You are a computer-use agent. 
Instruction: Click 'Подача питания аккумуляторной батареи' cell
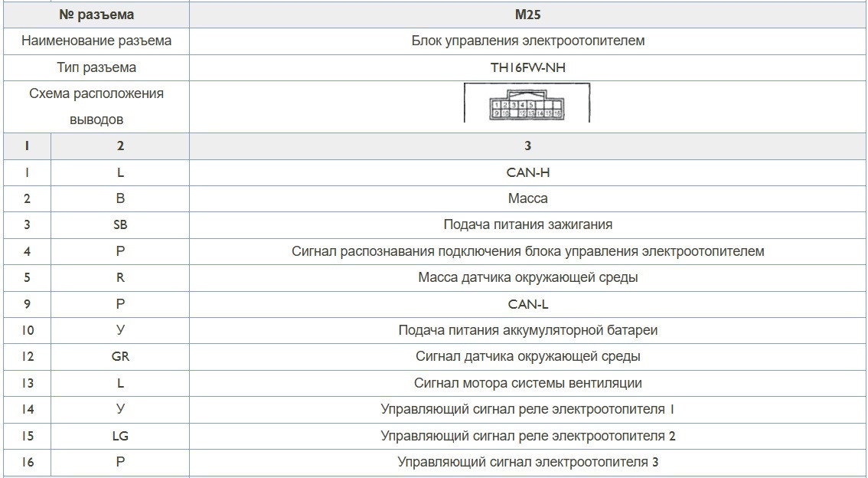click(x=527, y=330)
